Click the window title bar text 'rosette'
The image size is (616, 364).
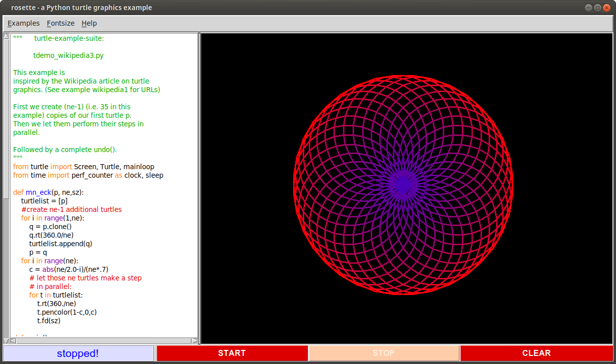point(24,8)
